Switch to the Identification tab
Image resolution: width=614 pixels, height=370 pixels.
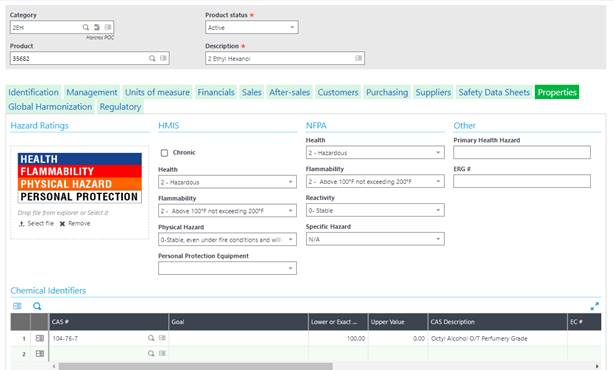click(33, 92)
